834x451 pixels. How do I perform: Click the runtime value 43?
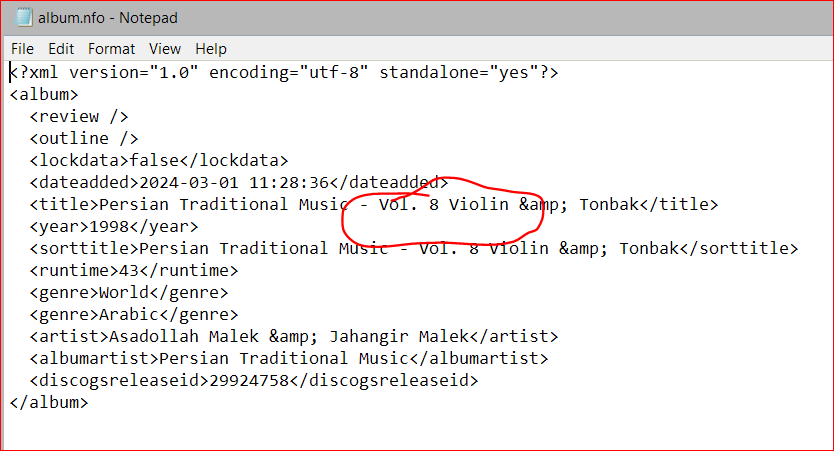click(129, 271)
